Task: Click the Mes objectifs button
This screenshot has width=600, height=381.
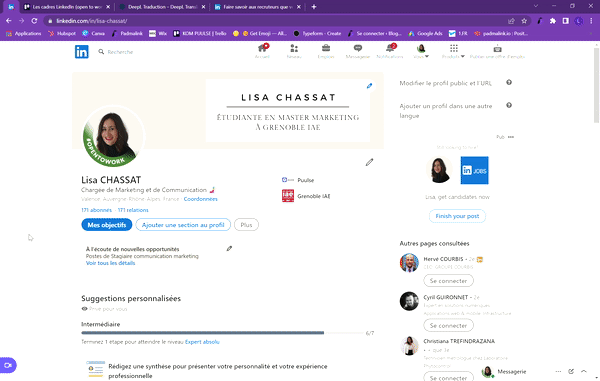Action: 107,225
